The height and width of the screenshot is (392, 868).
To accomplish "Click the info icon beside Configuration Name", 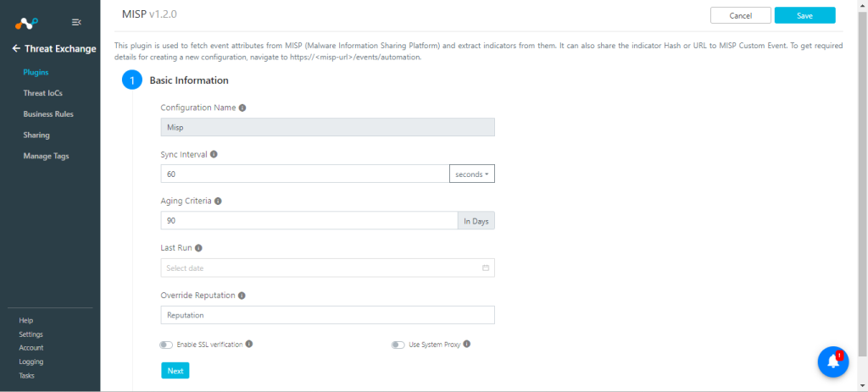I will coord(242,108).
